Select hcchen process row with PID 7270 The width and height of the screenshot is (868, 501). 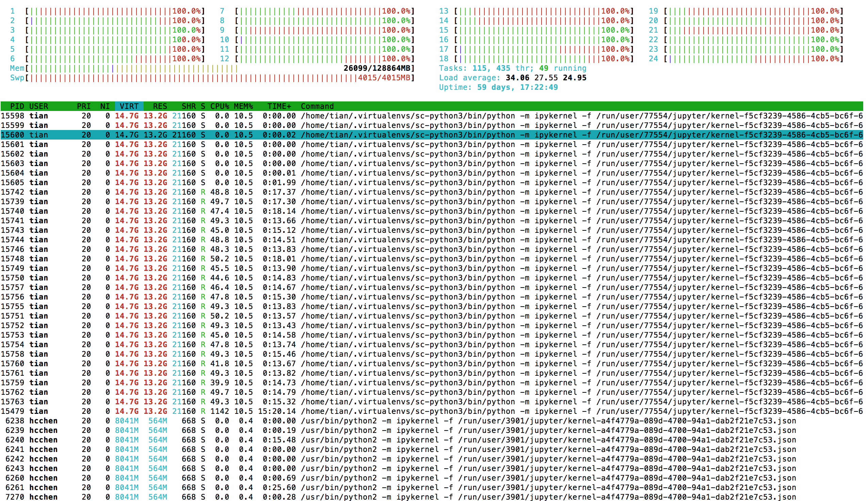click(x=432, y=497)
